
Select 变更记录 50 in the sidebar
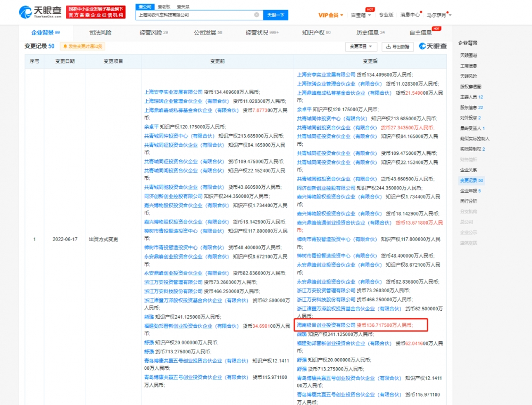[x=471, y=180]
